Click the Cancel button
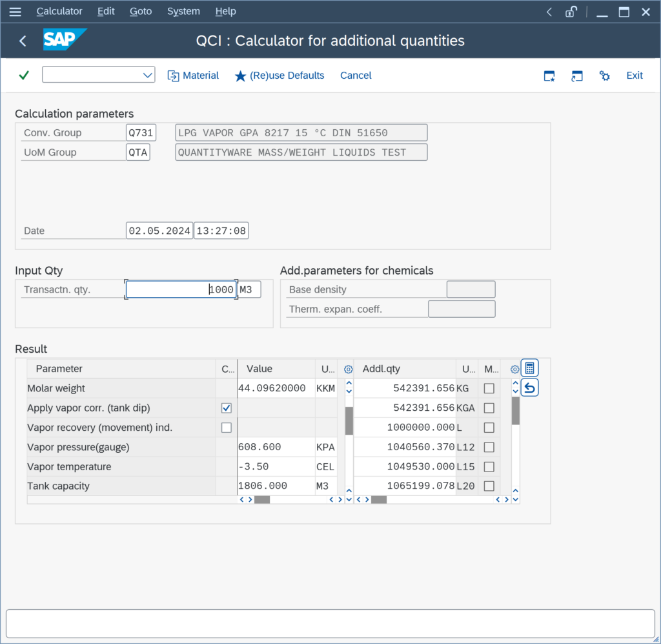661x644 pixels. click(356, 76)
